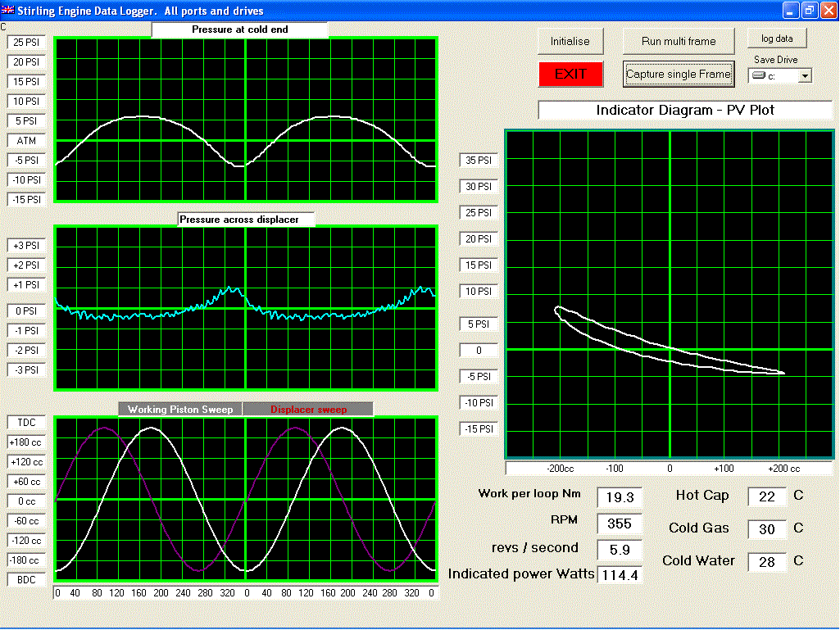Click the Indicator Diagram - PV Plot title

[x=685, y=110]
